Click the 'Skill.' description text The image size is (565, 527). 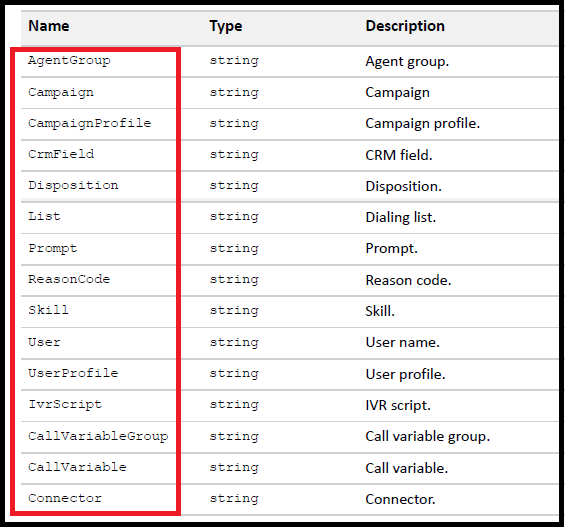pyautogui.click(x=380, y=311)
